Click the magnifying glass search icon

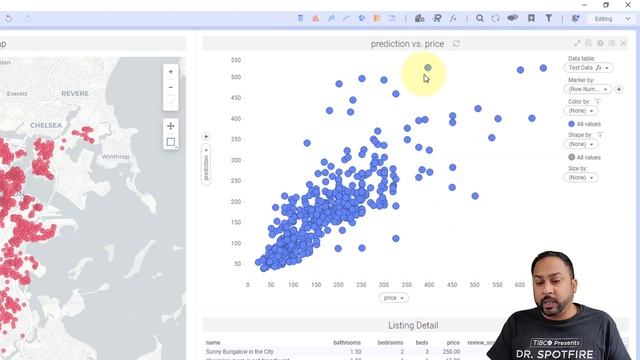coord(480,18)
